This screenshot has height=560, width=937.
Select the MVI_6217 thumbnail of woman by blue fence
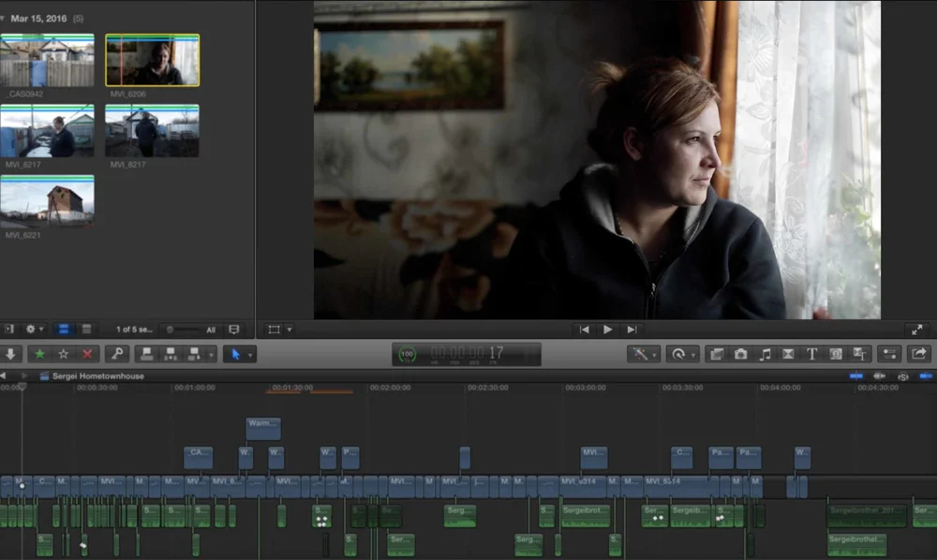point(47,131)
